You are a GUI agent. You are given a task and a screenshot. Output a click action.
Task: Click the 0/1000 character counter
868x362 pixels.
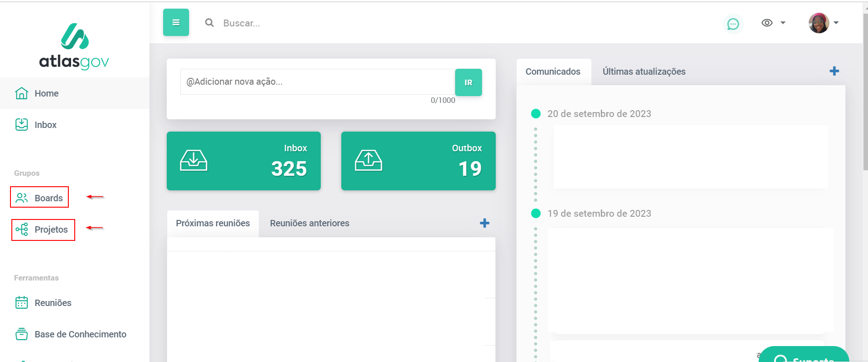click(x=443, y=100)
